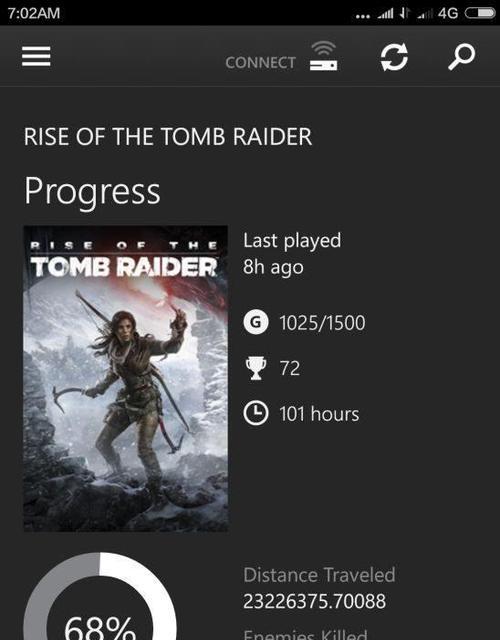Tap the Enemies Killed stat label
Viewport: 500px width, 640px height.
pos(305,635)
